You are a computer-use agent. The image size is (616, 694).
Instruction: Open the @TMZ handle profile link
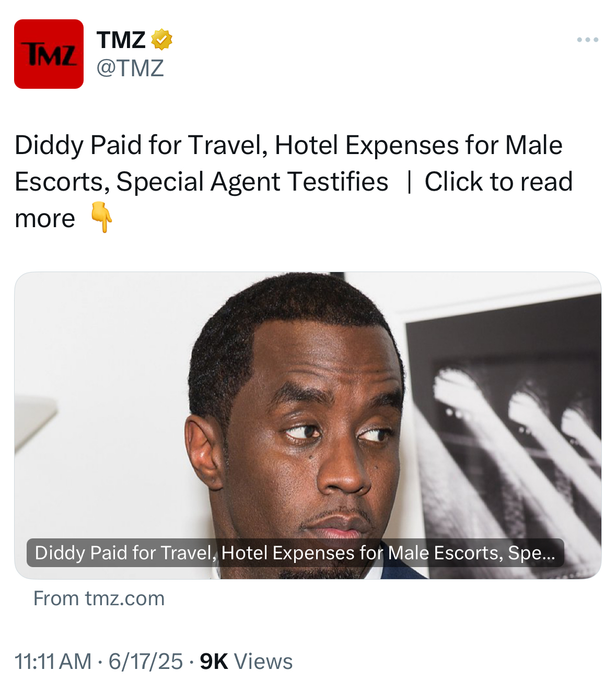point(130,68)
